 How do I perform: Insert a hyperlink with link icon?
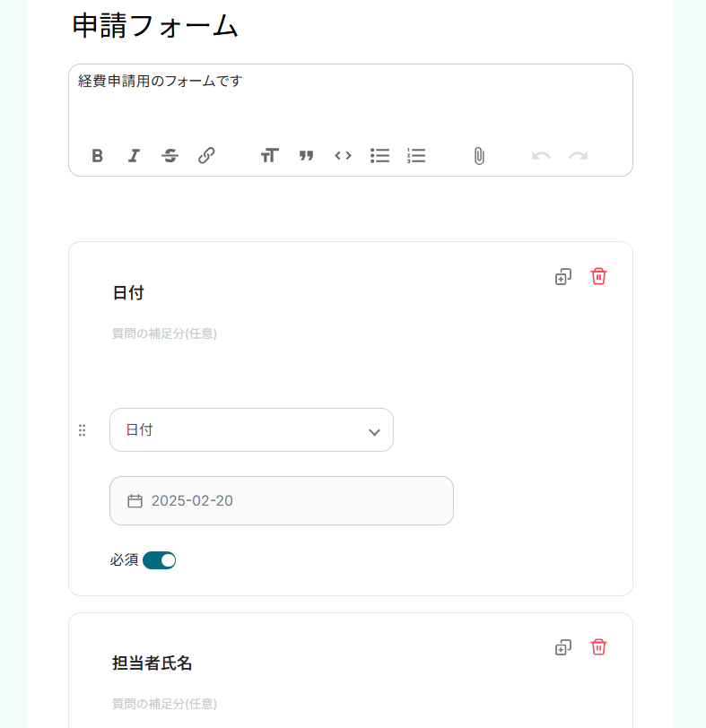click(206, 156)
